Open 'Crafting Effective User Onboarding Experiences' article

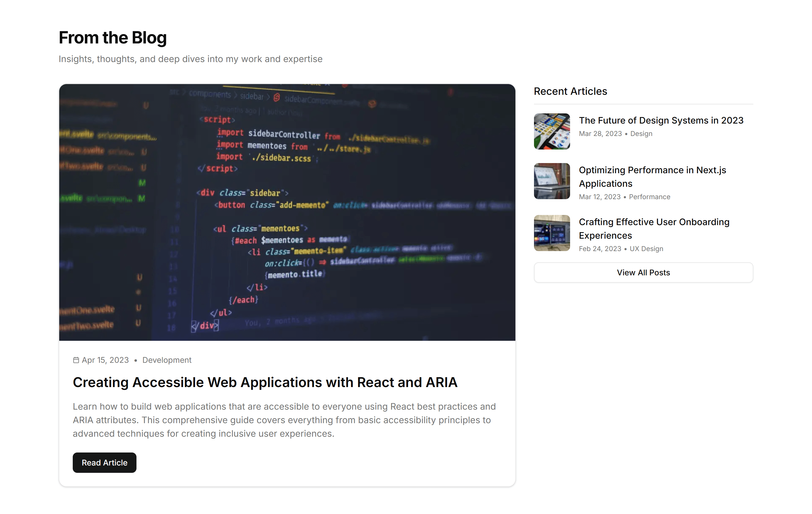pos(654,229)
